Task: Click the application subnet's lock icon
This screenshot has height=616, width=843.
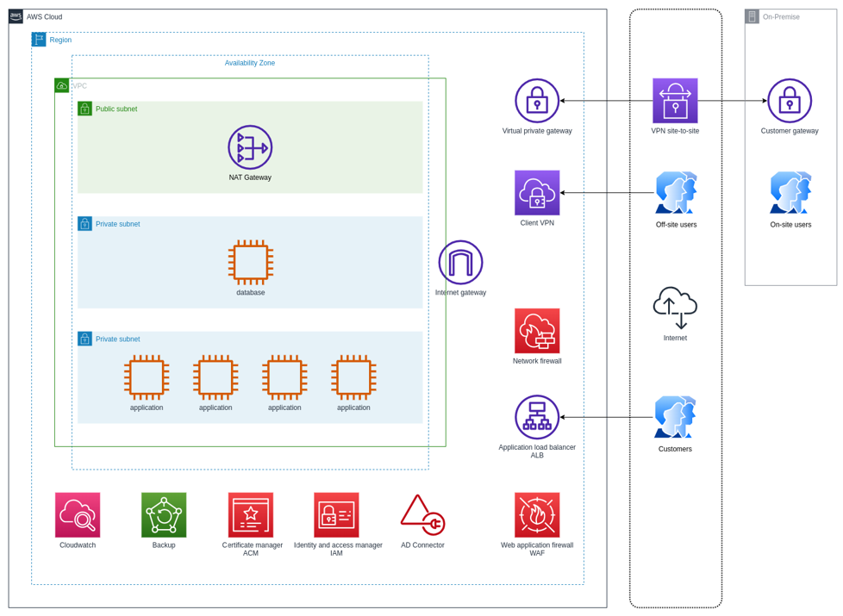Action: click(x=85, y=339)
